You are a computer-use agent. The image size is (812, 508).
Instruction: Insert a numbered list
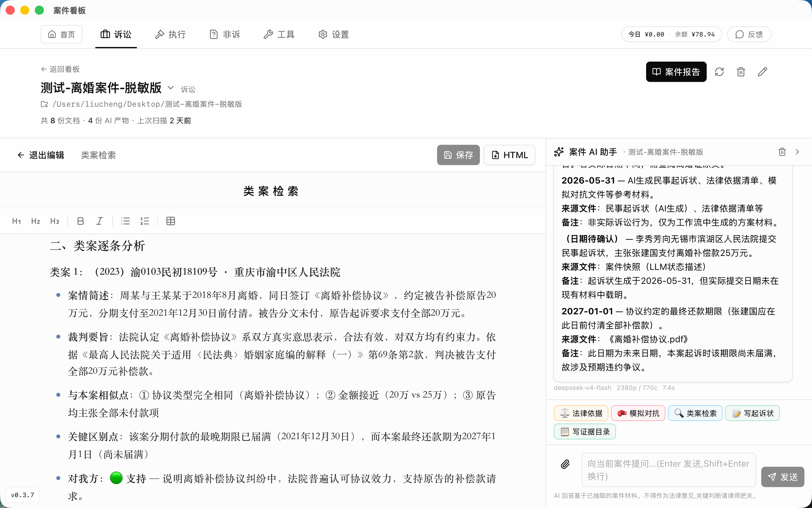(145, 221)
